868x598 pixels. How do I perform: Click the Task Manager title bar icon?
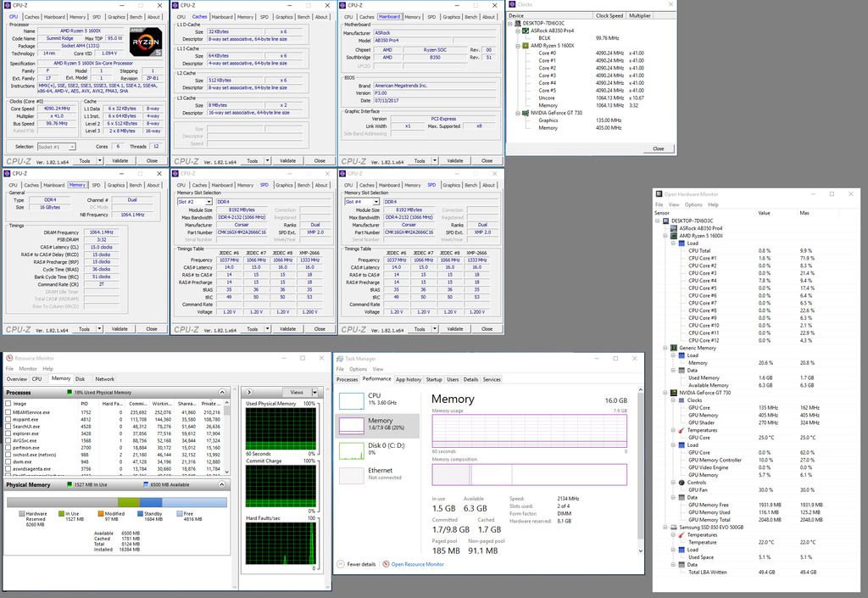pyautogui.click(x=339, y=358)
